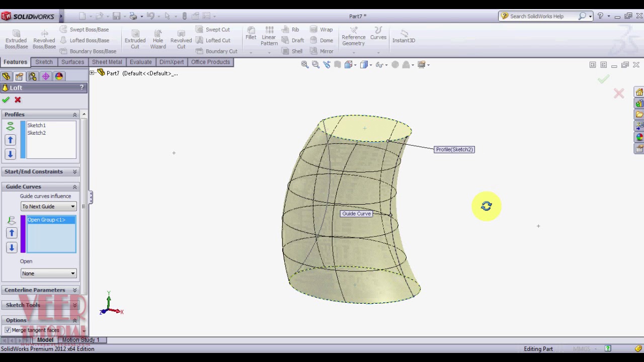Switch to Evaluate tab

coord(140,62)
